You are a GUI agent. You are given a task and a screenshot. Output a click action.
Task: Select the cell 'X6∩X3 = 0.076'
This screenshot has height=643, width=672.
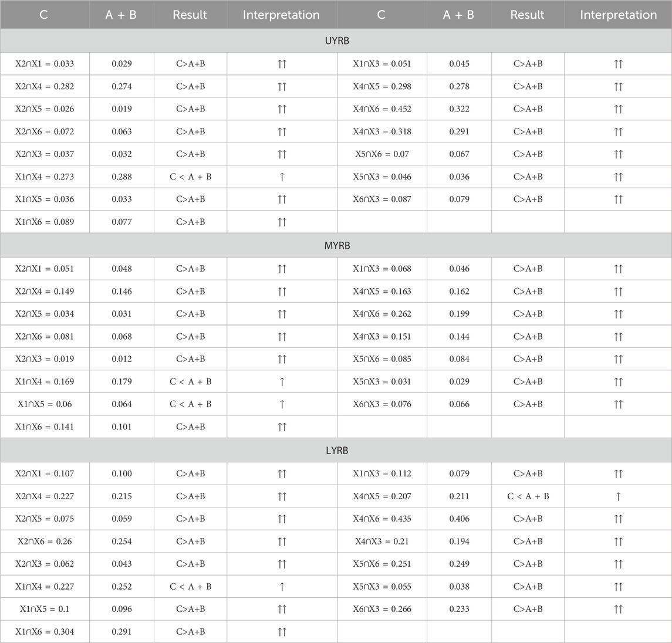tap(382, 404)
